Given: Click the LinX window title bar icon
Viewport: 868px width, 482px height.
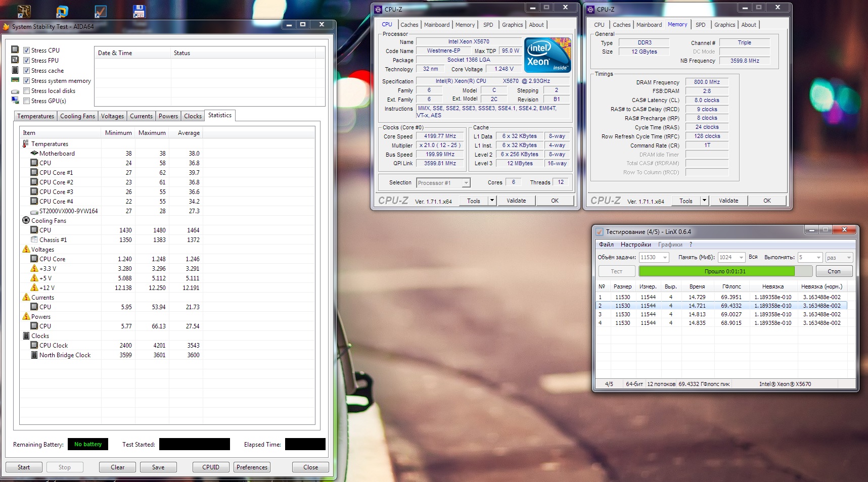Looking at the screenshot, I should pos(600,232).
